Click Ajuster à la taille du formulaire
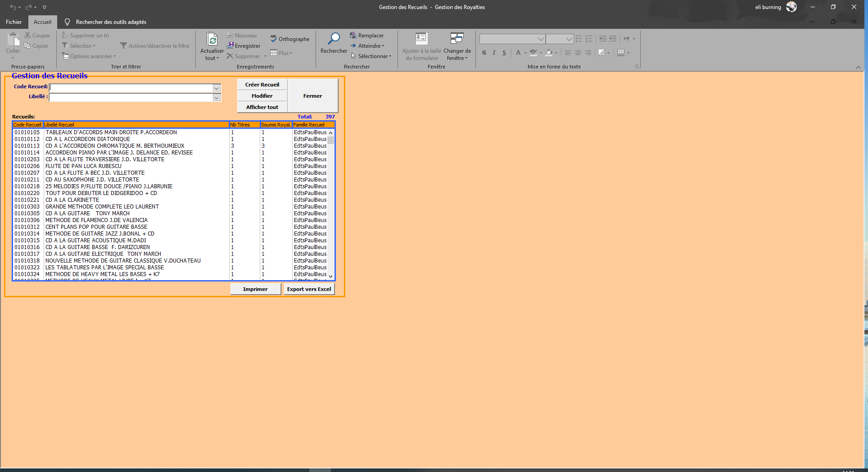 tap(422, 46)
